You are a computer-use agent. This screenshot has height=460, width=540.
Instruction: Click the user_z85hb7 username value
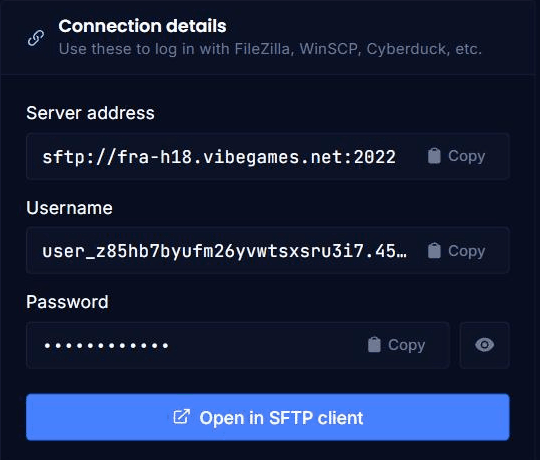pos(224,251)
